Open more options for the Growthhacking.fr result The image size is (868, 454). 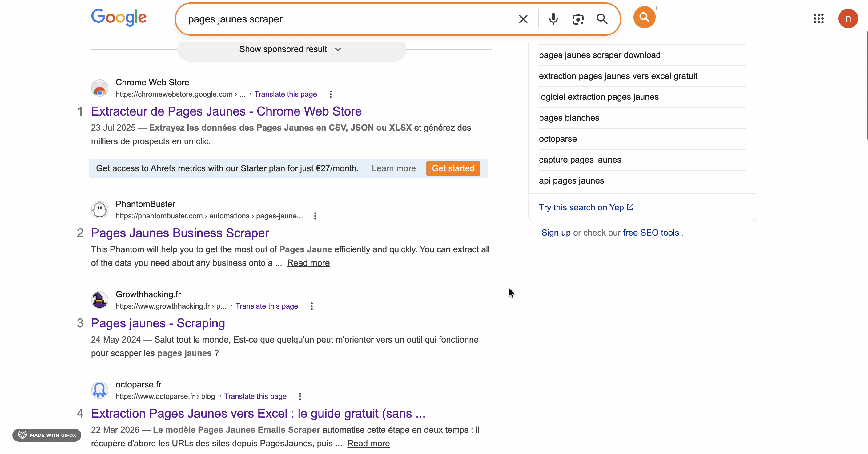point(312,306)
